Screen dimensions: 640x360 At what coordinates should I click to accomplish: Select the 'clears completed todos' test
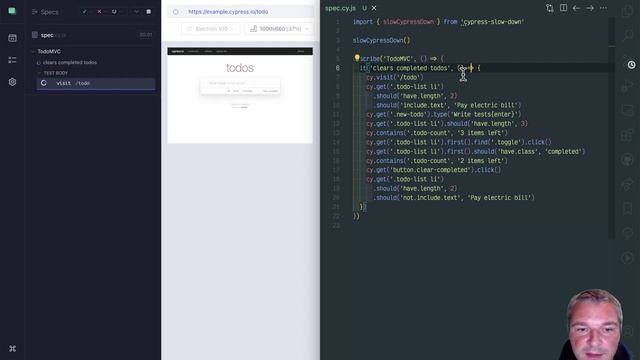click(x=70, y=62)
